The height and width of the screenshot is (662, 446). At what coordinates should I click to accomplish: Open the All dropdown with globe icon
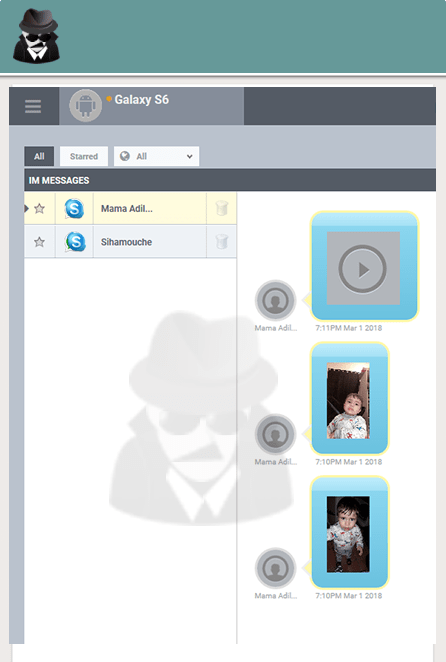[x=156, y=156]
